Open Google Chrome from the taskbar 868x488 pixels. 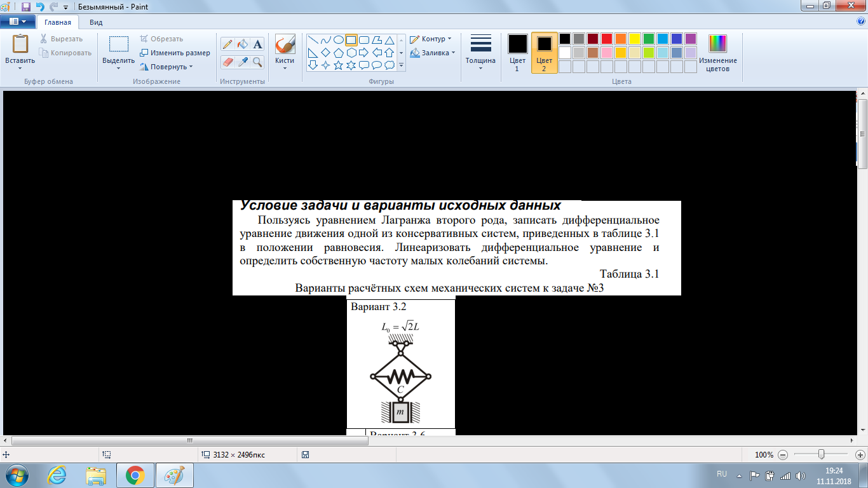(134, 475)
